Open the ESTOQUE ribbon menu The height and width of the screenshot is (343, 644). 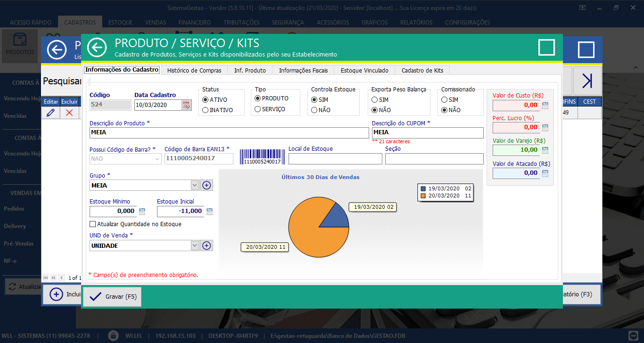click(120, 22)
